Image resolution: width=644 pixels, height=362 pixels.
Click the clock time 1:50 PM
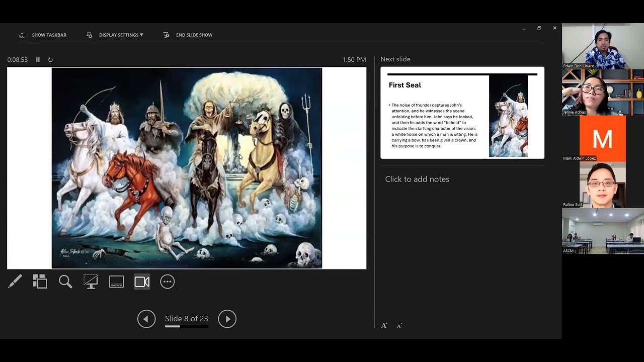coord(354,59)
